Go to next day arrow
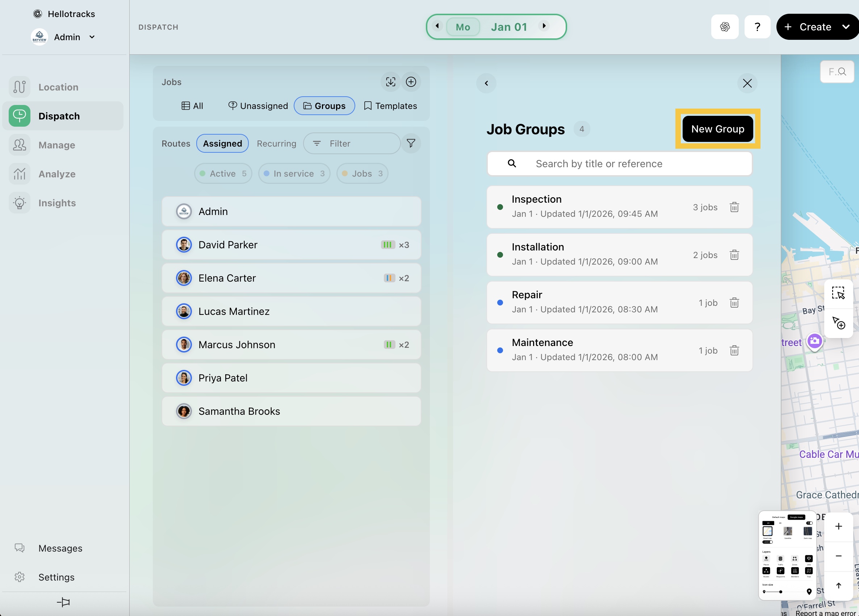The width and height of the screenshot is (859, 616). click(544, 26)
